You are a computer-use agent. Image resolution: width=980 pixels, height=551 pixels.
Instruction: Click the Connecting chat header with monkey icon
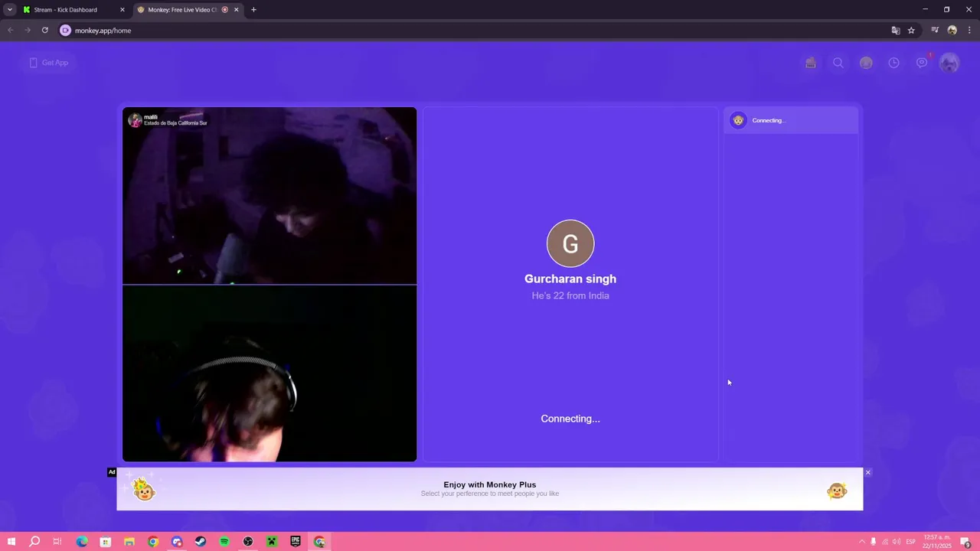[791, 120]
